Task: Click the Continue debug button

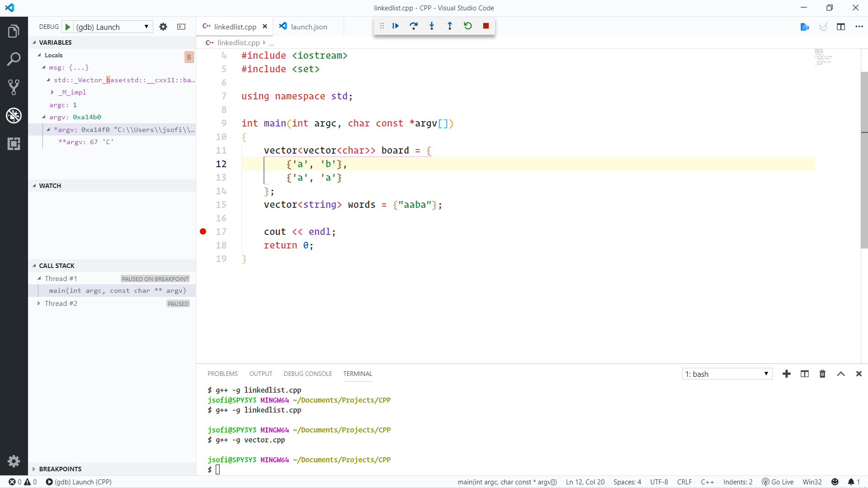Action: tap(396, 26)
